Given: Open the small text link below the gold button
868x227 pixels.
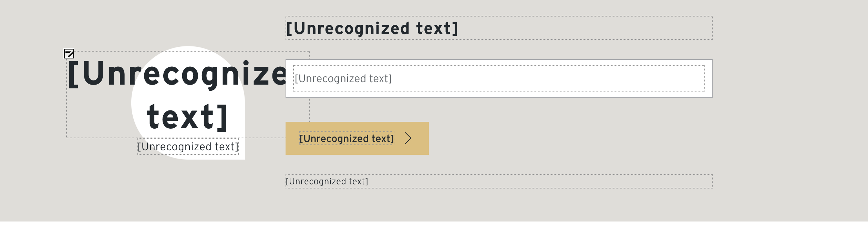Looking at the screenshot, I should 327,182.
